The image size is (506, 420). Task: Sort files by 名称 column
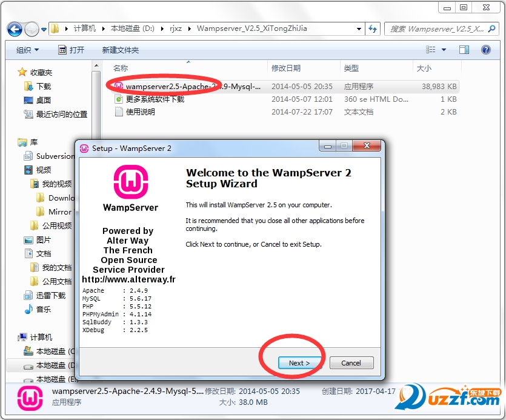tap(121, 68)
